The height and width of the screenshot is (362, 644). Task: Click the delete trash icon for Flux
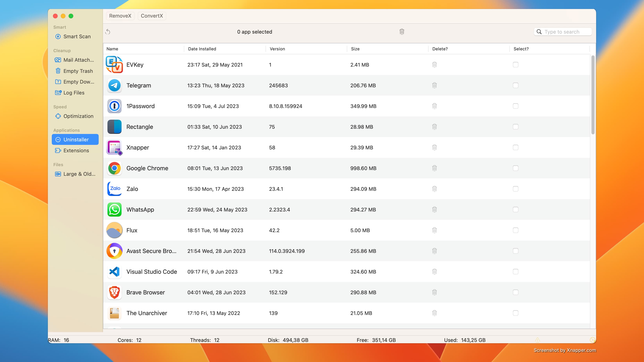(435, 230)
